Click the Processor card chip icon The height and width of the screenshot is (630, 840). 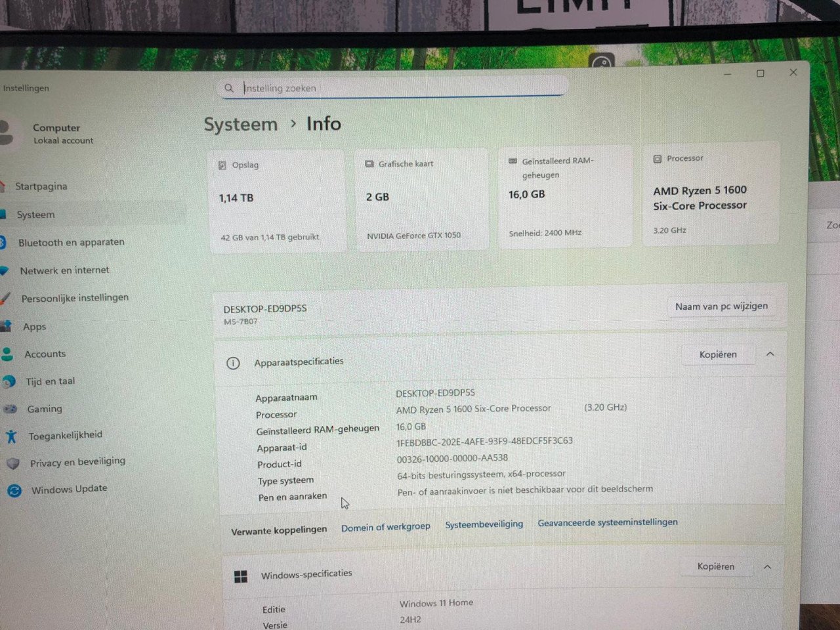(658, 159)
